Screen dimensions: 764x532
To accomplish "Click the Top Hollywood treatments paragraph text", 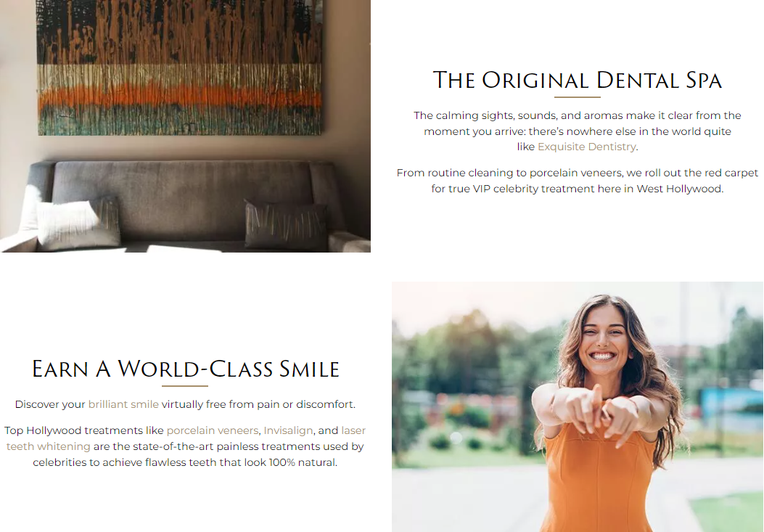I will 185,446.
